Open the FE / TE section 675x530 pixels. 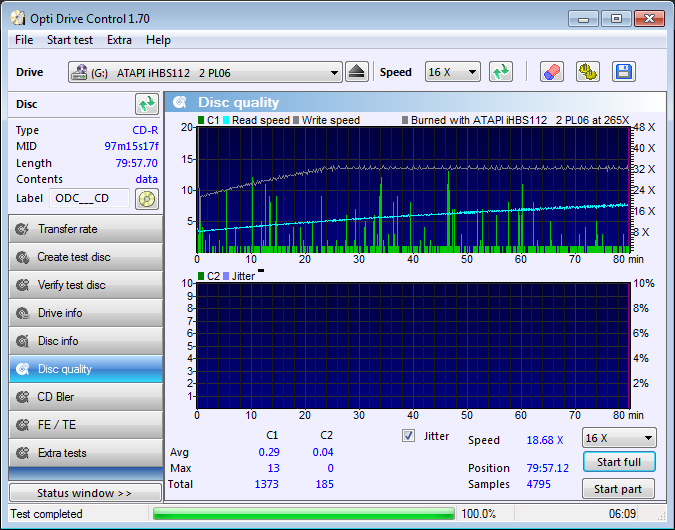tap(86, 425)
